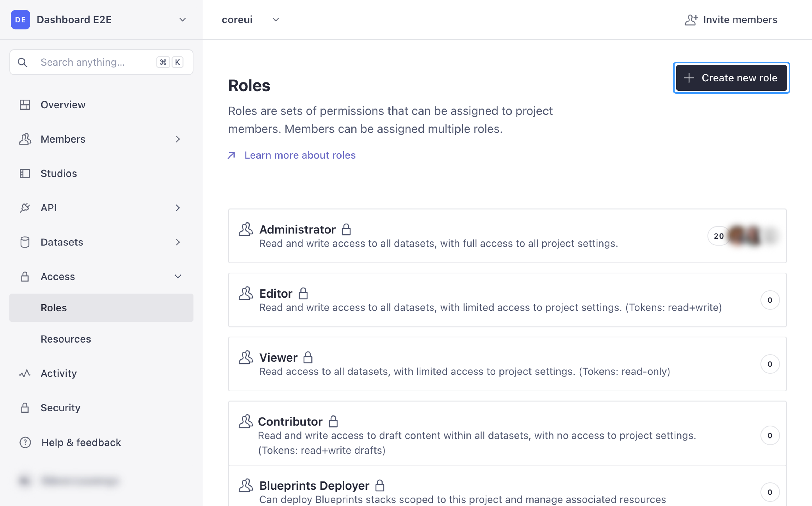Viewport: 812px width, 506px height.
Task: Click the Members people icon in sidebar
Action: (25, 139)
